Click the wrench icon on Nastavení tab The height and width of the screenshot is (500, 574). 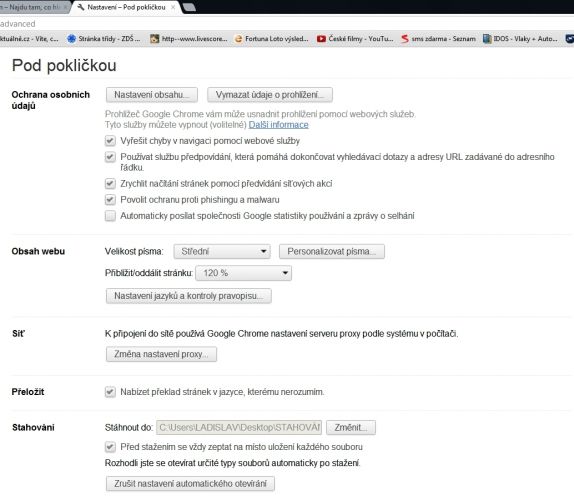81,7
